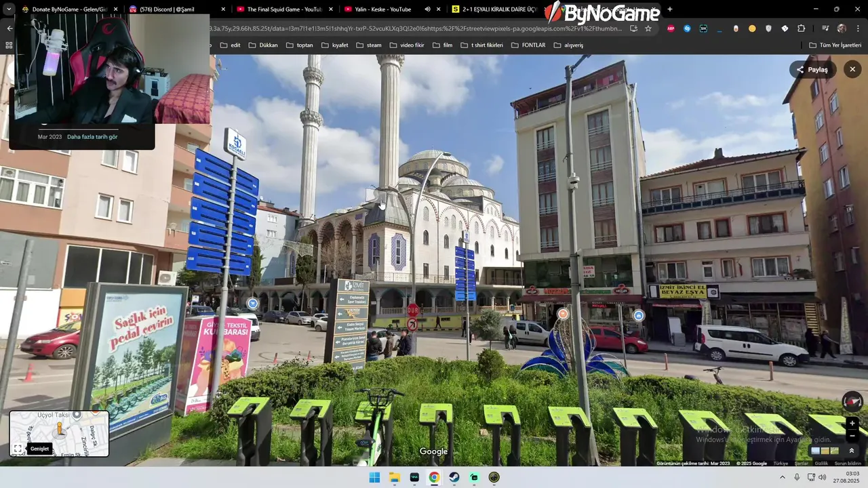868x488 pixels.
Task: Open the Gizlilik privacy link
Action: 821,464
